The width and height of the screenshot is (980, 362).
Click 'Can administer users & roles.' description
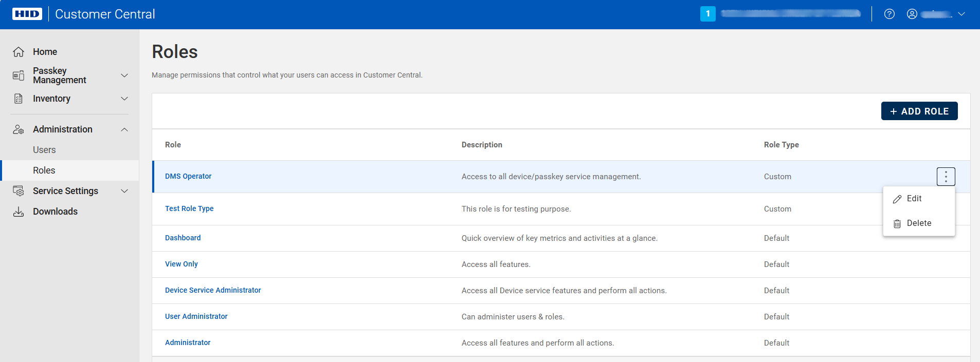(513, 317)
